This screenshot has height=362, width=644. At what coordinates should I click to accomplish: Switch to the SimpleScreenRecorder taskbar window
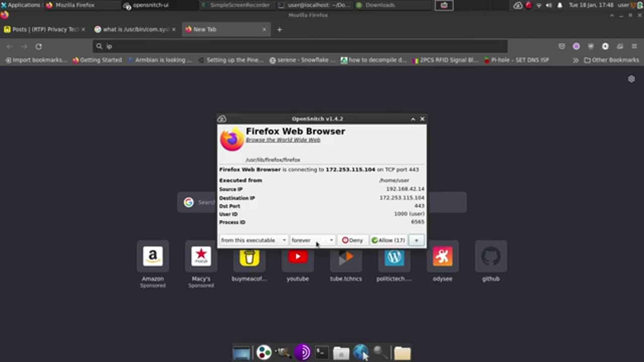coord(236,5)
